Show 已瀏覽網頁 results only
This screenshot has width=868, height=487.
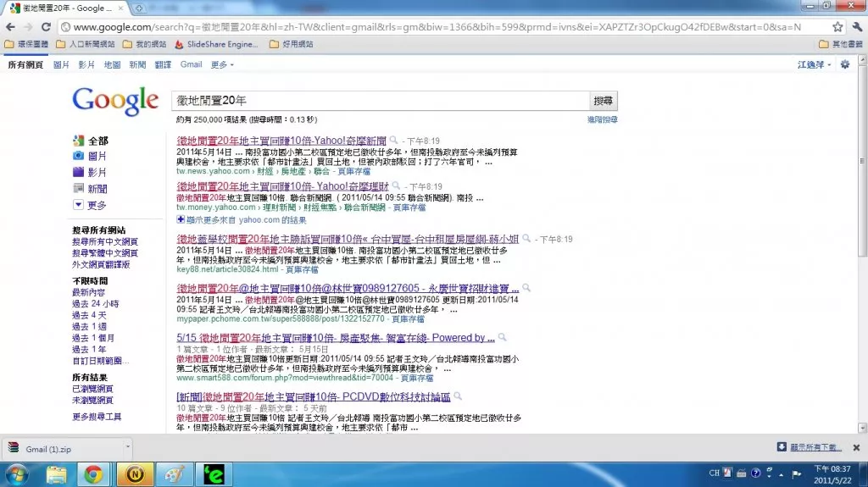click(x=92, y=389)
